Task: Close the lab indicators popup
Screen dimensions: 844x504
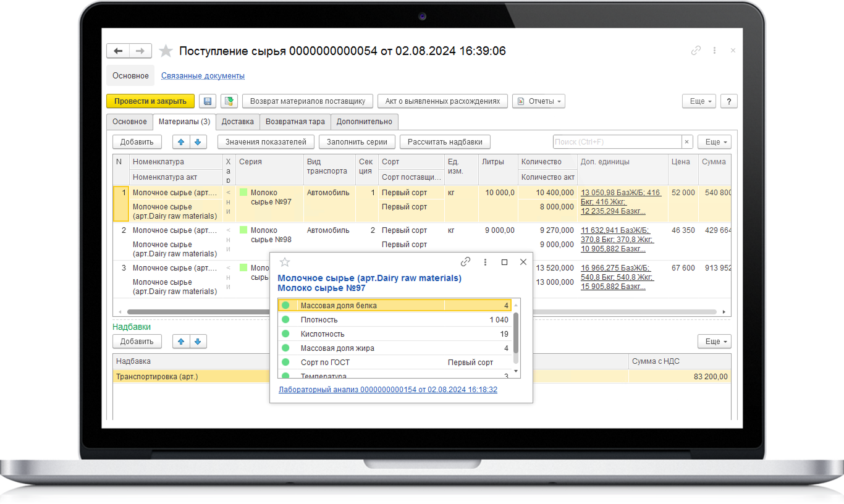Action: pyautogui.click(x=523, y=262)
